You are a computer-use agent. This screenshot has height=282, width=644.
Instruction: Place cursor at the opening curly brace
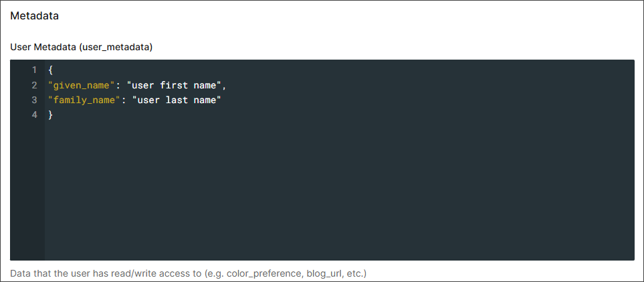tap(51, 70)
